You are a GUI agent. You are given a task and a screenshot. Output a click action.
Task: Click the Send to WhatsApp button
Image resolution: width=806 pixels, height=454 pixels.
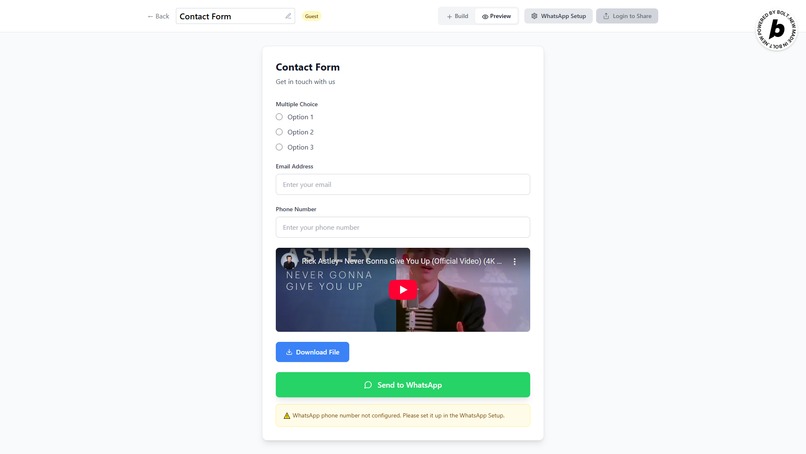(x=402, y=385)
